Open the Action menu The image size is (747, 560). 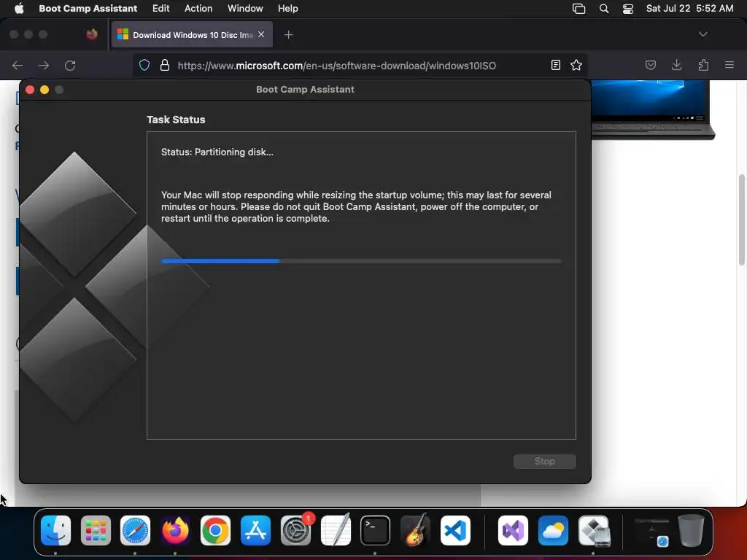(x=198, y=8)
